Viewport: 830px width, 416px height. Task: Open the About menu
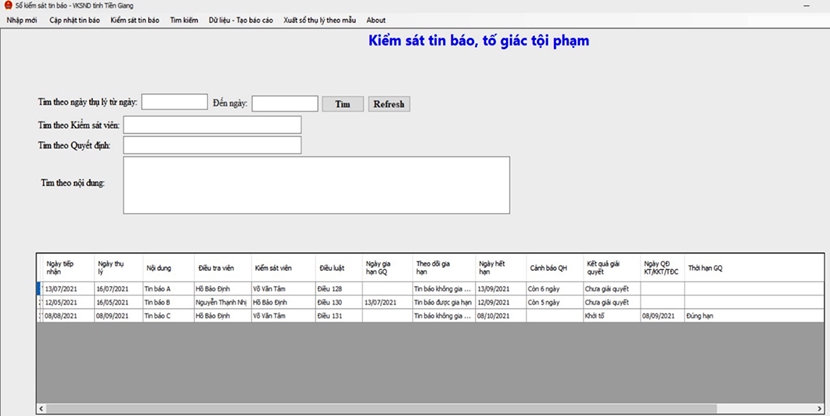tap(376, 20)
